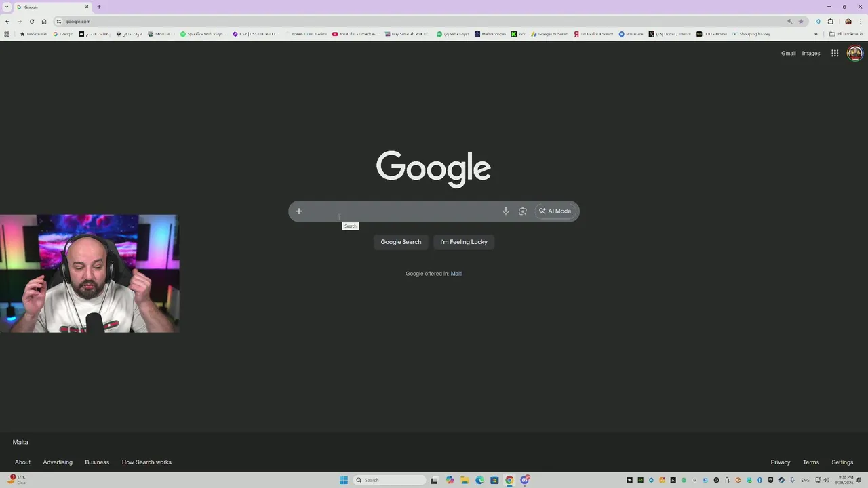Screen dimensions: 868x488
Task: Switch Google language to Malti
Action: [456, 274]
